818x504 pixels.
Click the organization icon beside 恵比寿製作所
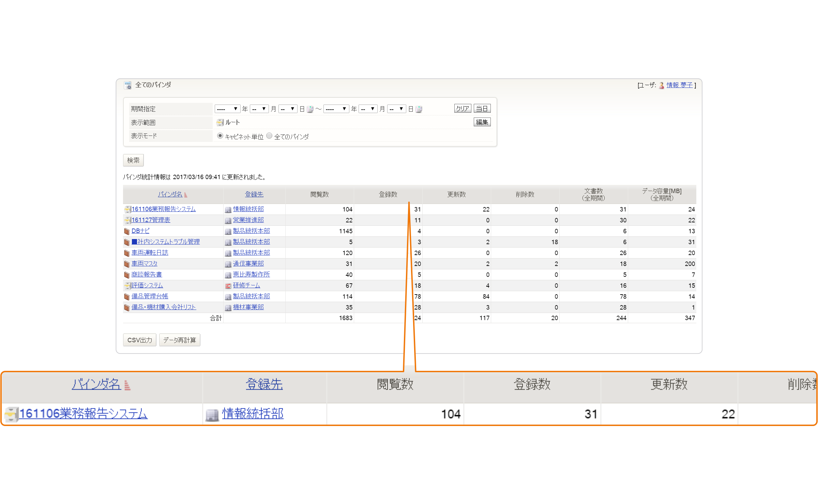[228, 275]
